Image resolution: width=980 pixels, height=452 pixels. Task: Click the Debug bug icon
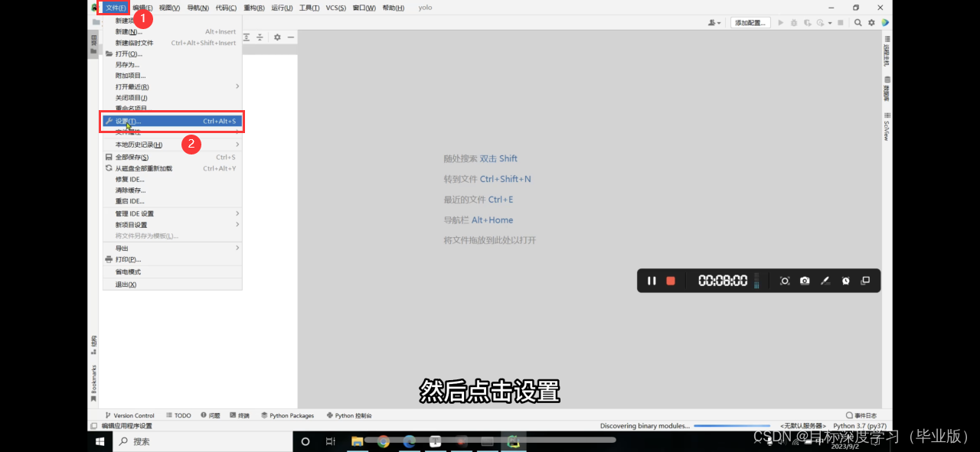pos(795,23)
